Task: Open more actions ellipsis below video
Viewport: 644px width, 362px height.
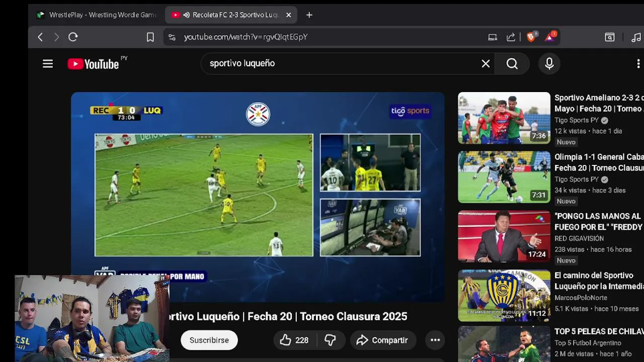Action: coord(435,340)
